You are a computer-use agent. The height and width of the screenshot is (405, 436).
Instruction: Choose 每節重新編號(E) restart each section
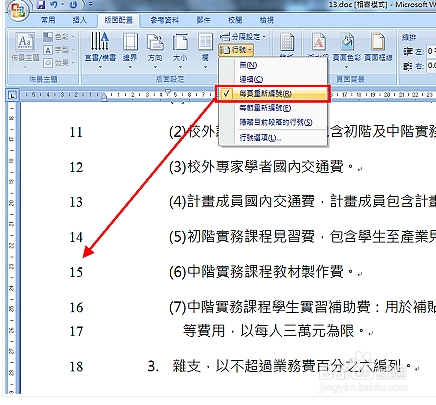273,108
